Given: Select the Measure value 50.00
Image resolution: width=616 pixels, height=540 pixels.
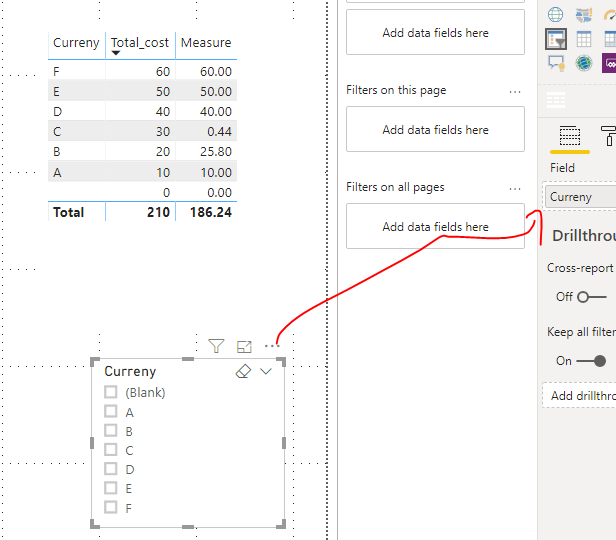Looking at the screenshot, I should click(x=216, y=92).
